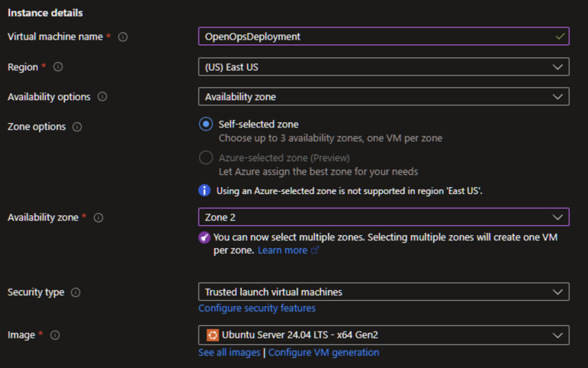
Task: Click info icon beside Zone options
Action: 77,127
